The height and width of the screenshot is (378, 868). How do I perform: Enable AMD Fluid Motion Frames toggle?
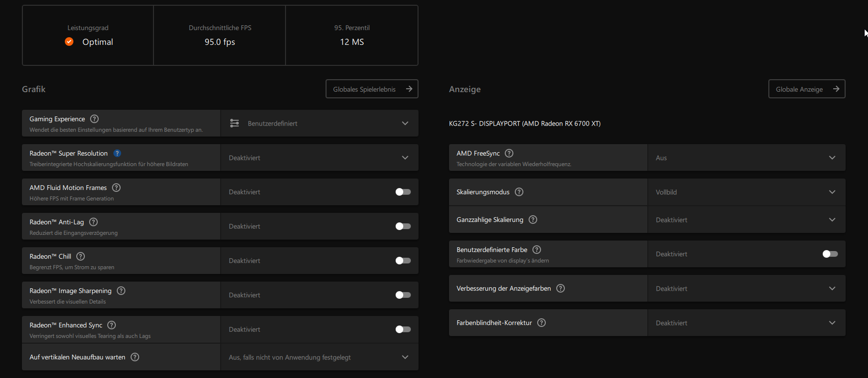point(403,192)
